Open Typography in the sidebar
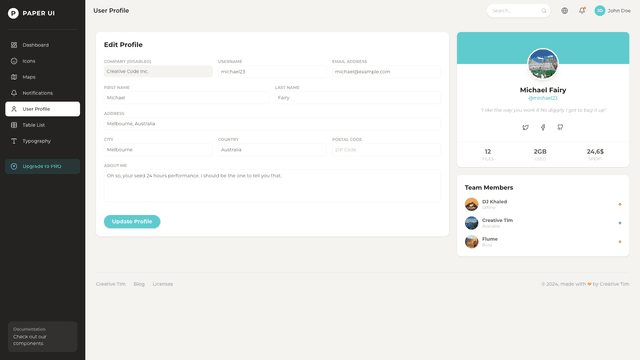Screen dimensions: 640x360 (42, 141)
